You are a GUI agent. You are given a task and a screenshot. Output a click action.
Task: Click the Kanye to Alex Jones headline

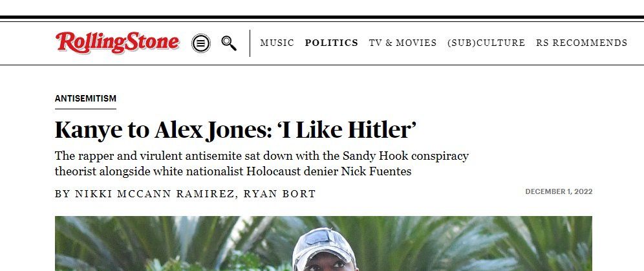tap(235, 130)
